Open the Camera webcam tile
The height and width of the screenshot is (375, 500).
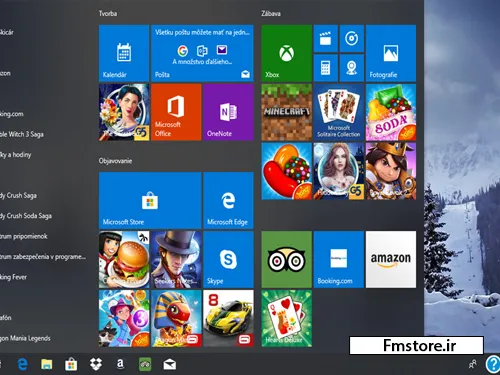352,68
